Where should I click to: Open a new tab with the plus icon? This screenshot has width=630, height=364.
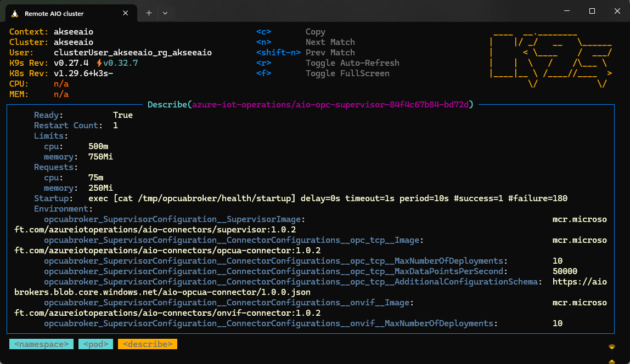pyautogui.click(x=148, y=13)
